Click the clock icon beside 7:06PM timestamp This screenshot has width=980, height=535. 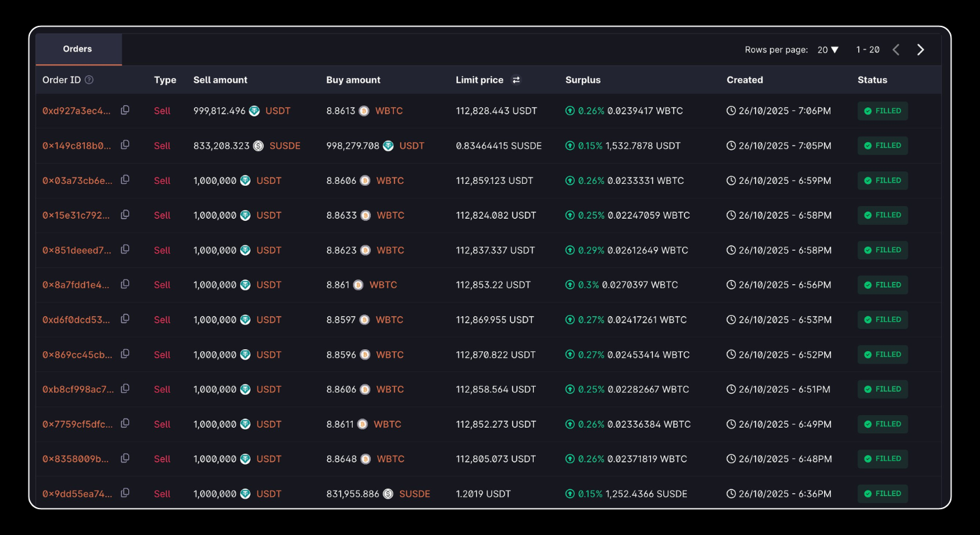pyautogui.click(x=732, y=111)
